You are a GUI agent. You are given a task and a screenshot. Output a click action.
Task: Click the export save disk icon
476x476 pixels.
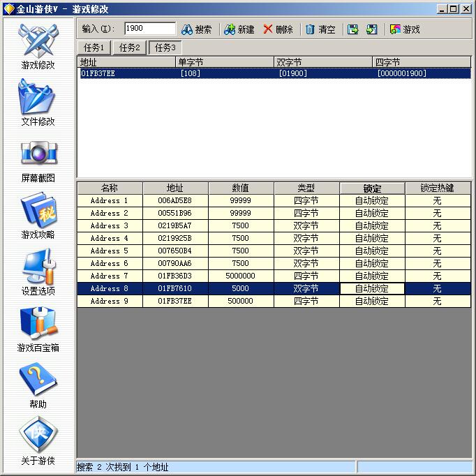[352, 29]
